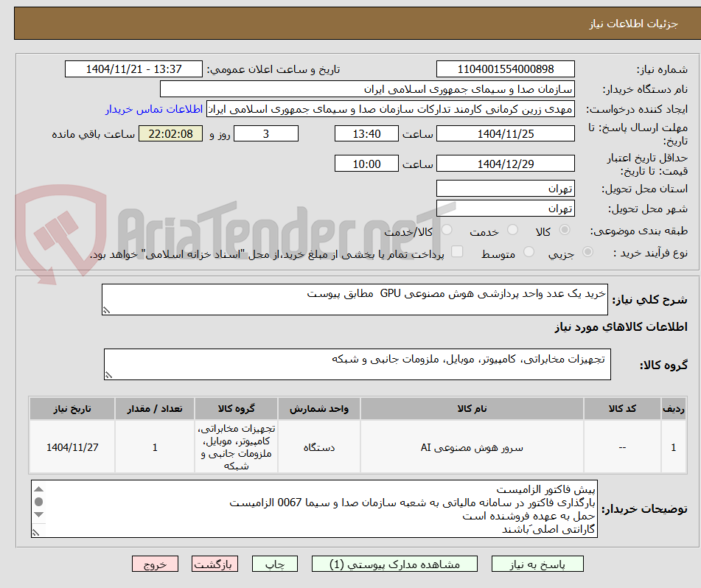This screenshot has height=588, width=701.
Task: Select the کالا radio button
Action: pyautogui.click(x=565, y=230)
